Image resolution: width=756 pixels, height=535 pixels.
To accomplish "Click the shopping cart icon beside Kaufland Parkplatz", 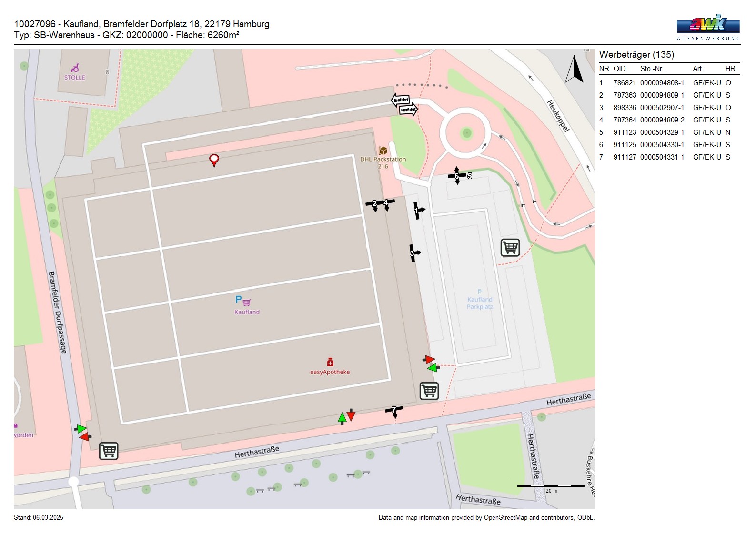I will 510,248.
